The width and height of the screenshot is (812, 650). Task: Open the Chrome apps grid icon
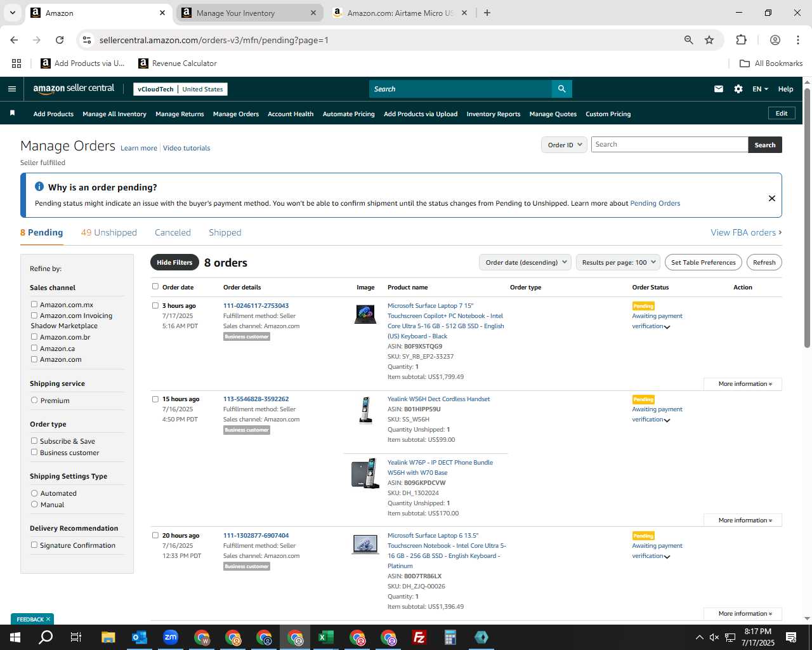[16, 63]
